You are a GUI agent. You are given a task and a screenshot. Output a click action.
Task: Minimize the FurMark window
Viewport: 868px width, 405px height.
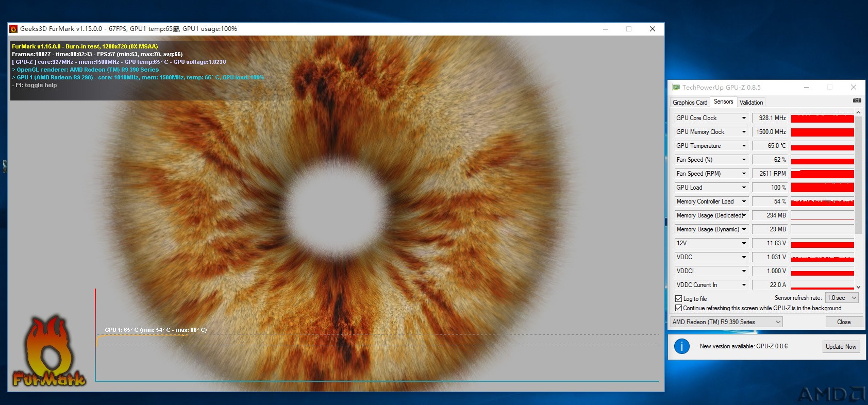(x=606, y=29)
